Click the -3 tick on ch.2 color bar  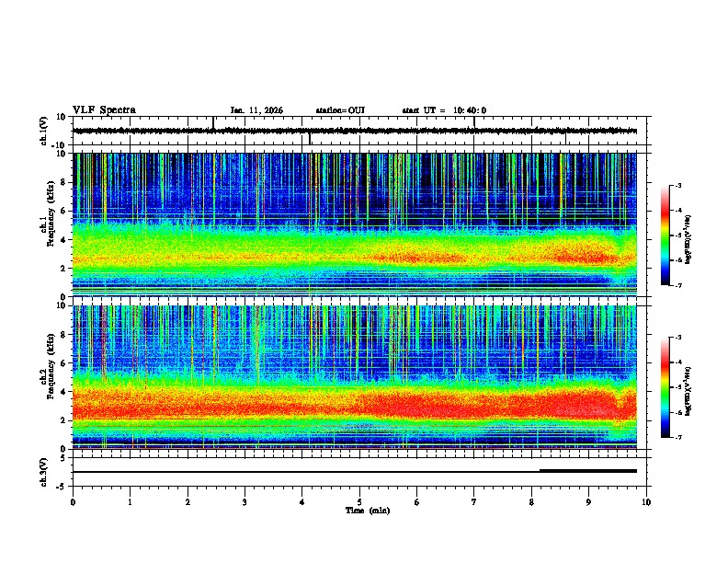tap(678, 338)
